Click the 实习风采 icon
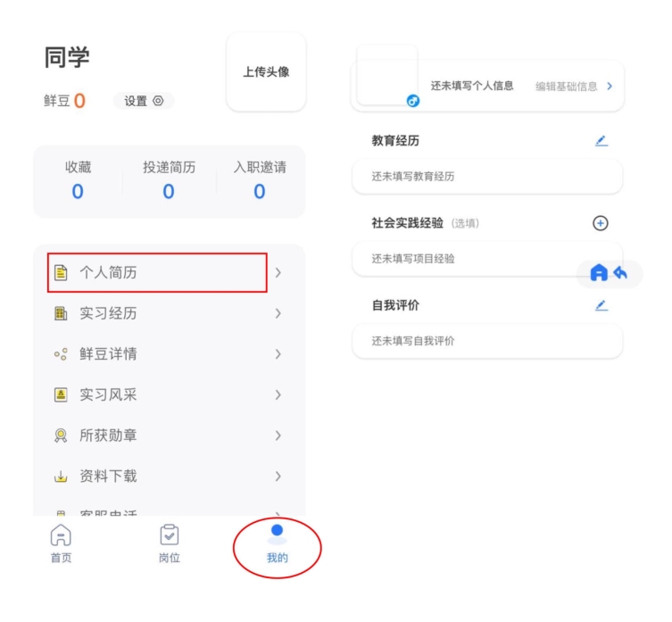This screenshot has width=672, height=622. [x=61, y=395]
